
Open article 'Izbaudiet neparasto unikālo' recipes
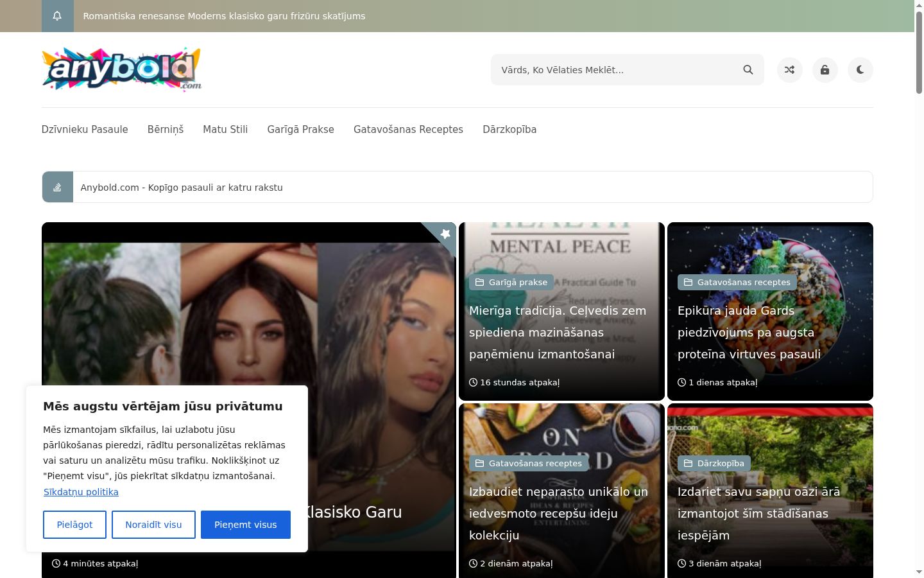(x=558, y=513)
